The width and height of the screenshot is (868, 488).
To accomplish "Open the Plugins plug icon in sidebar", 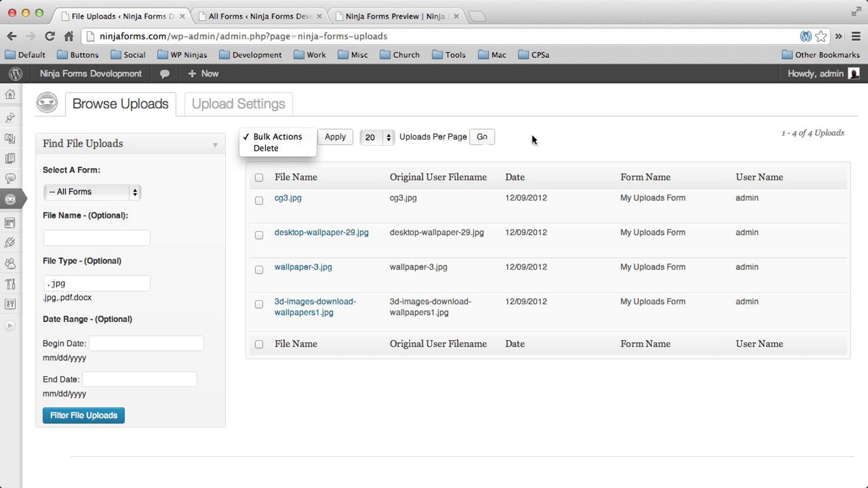I will [10, 243].
